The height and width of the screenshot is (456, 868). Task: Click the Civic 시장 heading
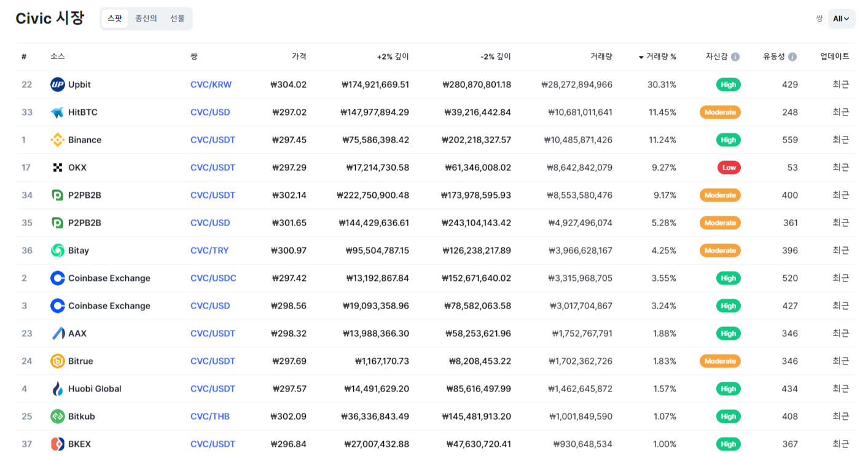click(x=50, y=18)
